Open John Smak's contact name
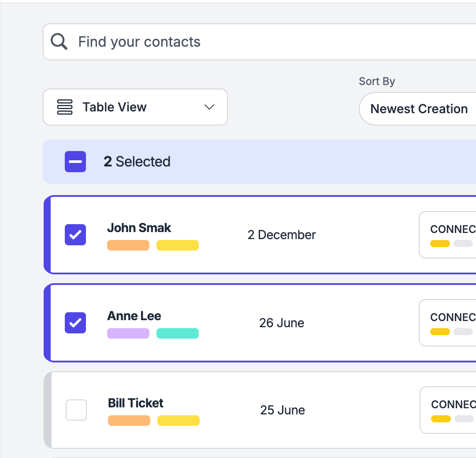 pos(139,228)
